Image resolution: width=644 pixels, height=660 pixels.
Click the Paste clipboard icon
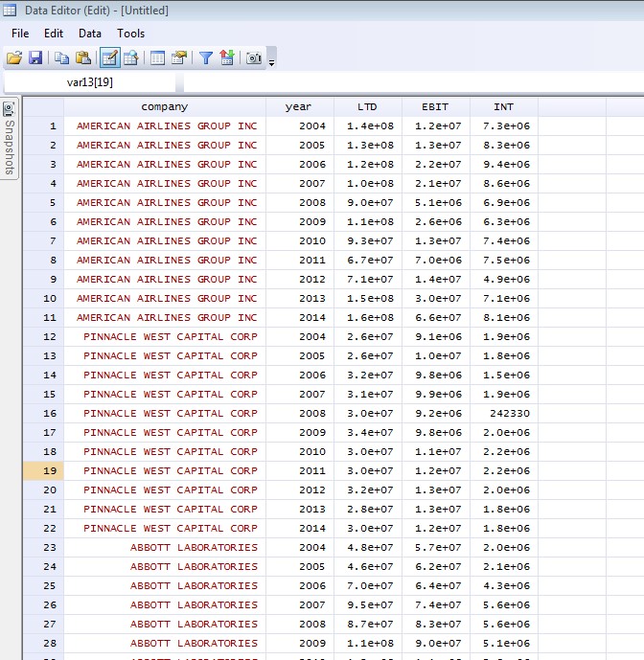click(x=83, y=57)
